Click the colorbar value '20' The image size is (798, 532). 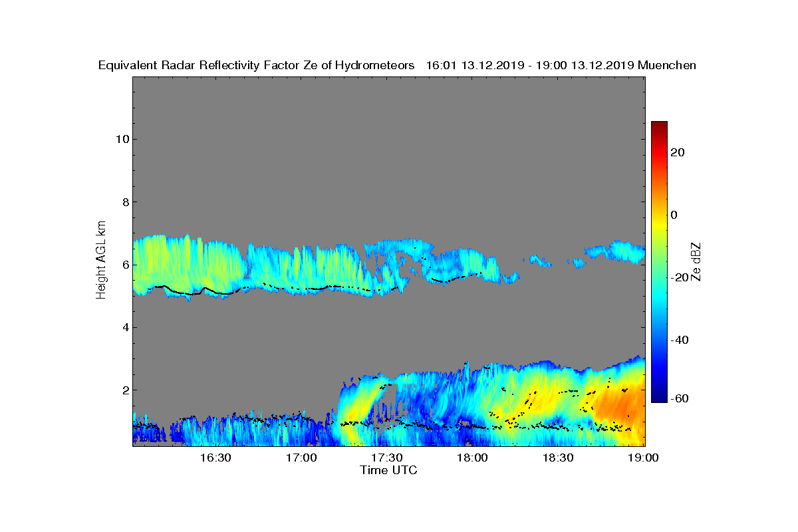click(x=678, y=152)
